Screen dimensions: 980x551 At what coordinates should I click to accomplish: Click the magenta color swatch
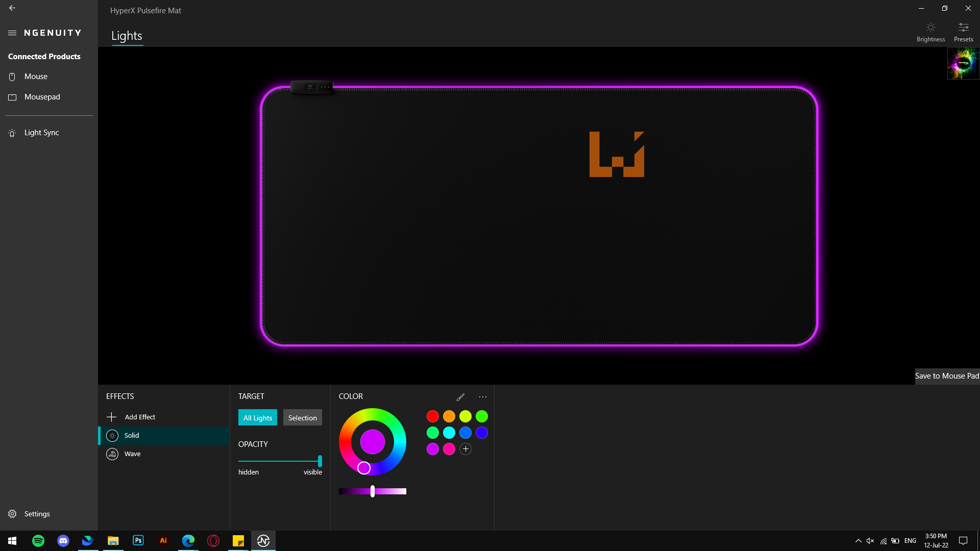[449, 449]
